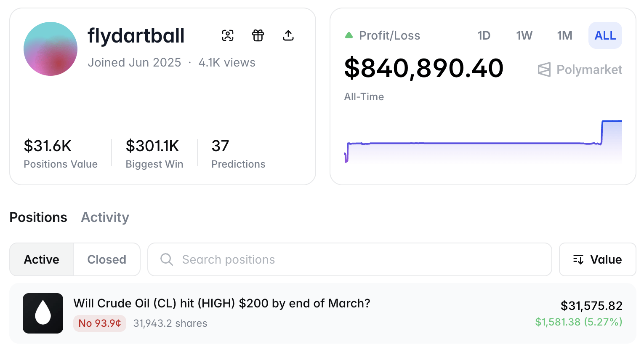Show the Closed positions
Screen dimensions: 644x347
[107, 259]
